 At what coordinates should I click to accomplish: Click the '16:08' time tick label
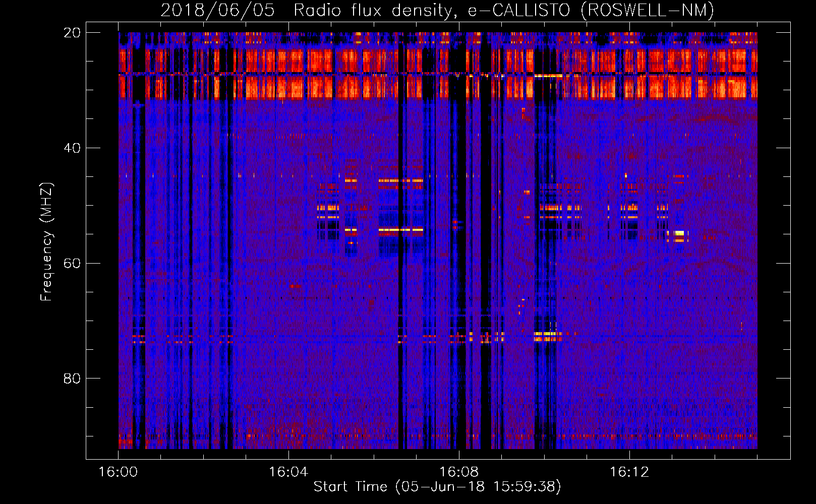pos(459,472)
